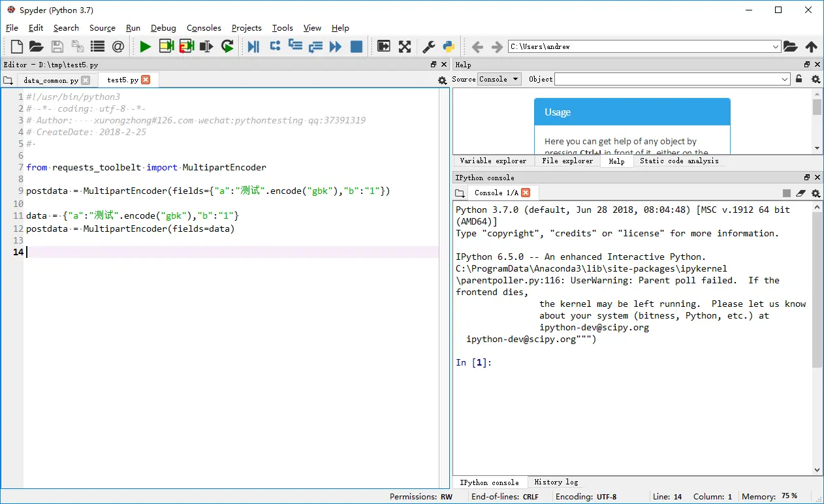Screen dimensions: 824x504
Task: Browse editor tabs icon left of data_common.py
Action: pyautogui.click(x=8, y=80)
